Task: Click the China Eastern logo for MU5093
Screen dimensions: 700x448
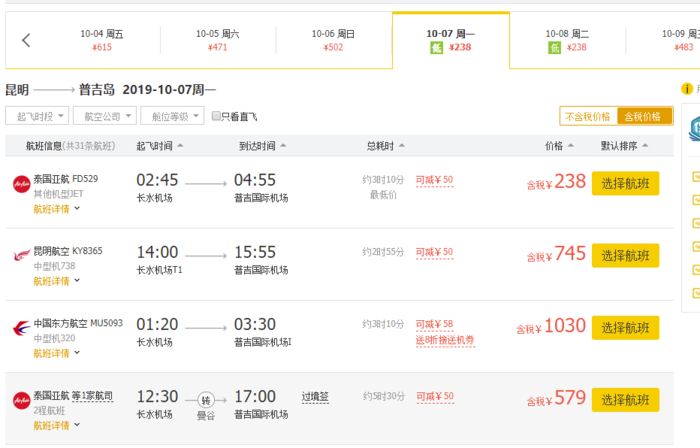Action: (x=21, y=328)
